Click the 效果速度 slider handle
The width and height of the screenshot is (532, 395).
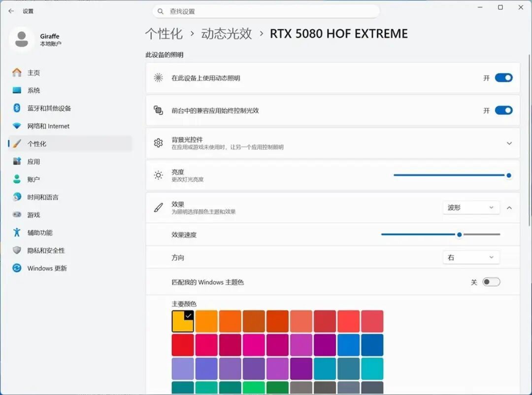pos(459,234)
